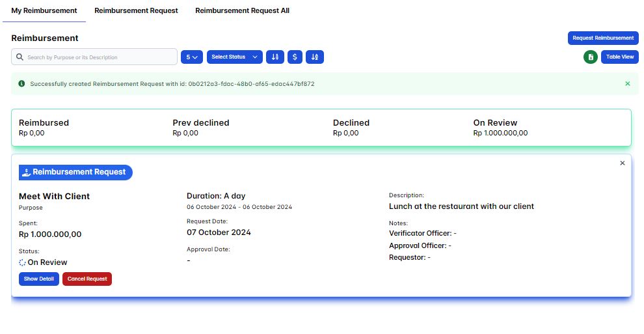Expand the Select Status dropdown
The image size is (644, 334).
point(234,57)
